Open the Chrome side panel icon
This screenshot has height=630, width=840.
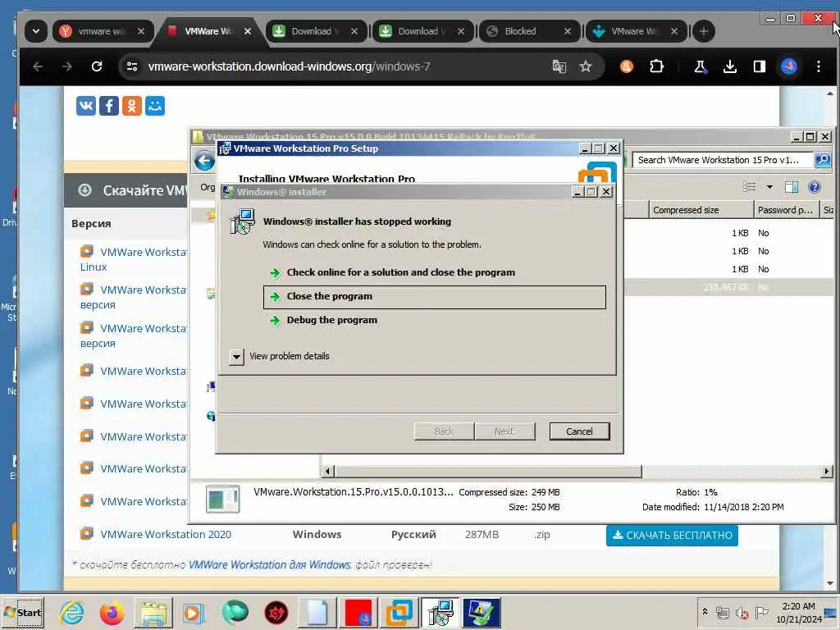click(759, 66)
